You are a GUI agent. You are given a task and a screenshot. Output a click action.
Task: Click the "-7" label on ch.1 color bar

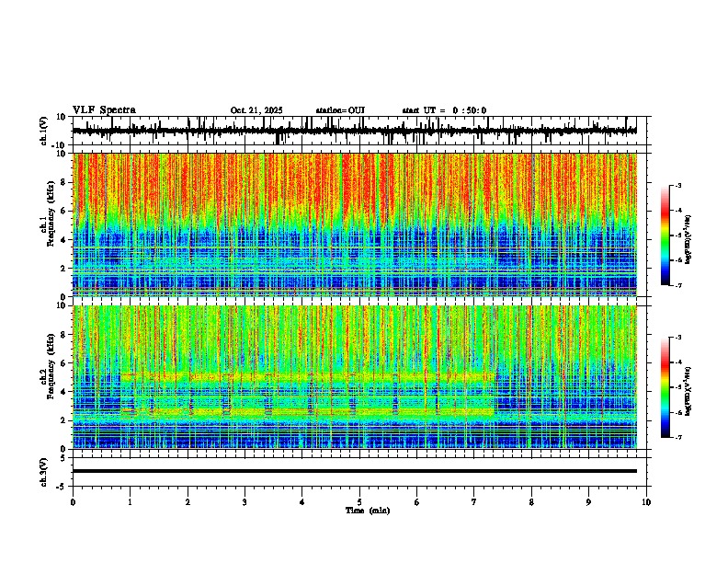click(677, 285)
